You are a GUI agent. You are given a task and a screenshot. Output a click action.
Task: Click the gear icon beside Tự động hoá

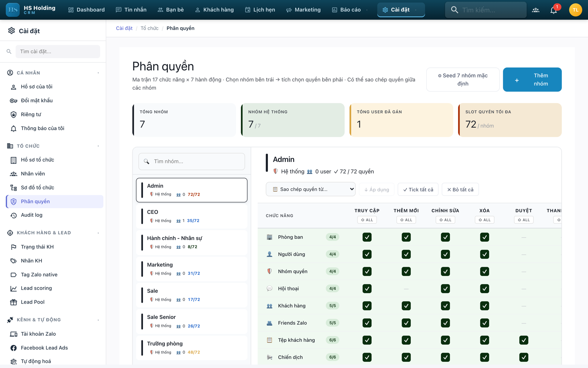pos(14,361)
